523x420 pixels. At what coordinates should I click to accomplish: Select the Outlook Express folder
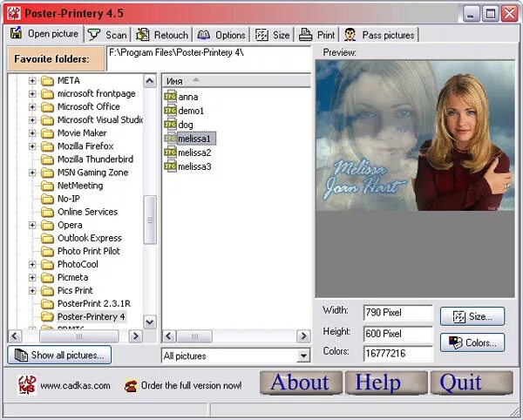90,238
